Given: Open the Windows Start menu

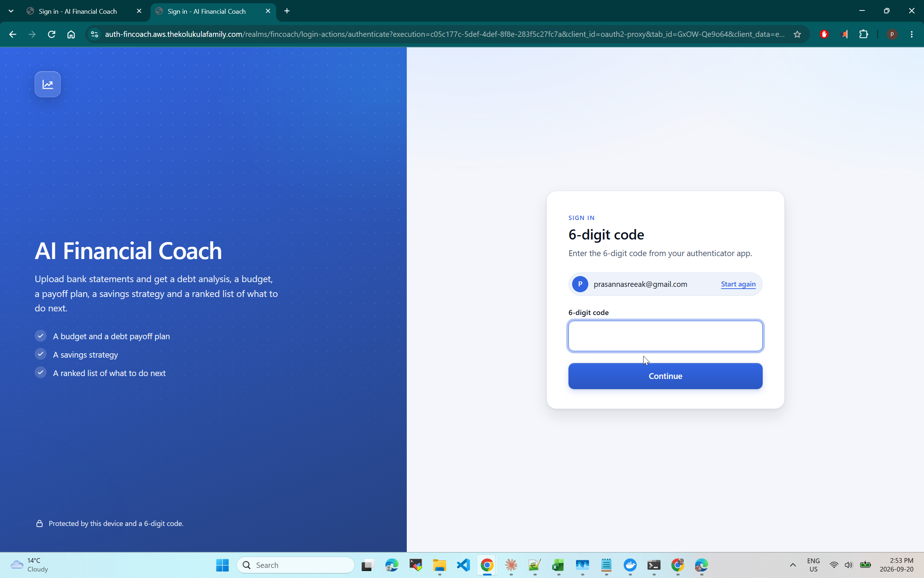Looking at the screenshot, I should [222, 565].
